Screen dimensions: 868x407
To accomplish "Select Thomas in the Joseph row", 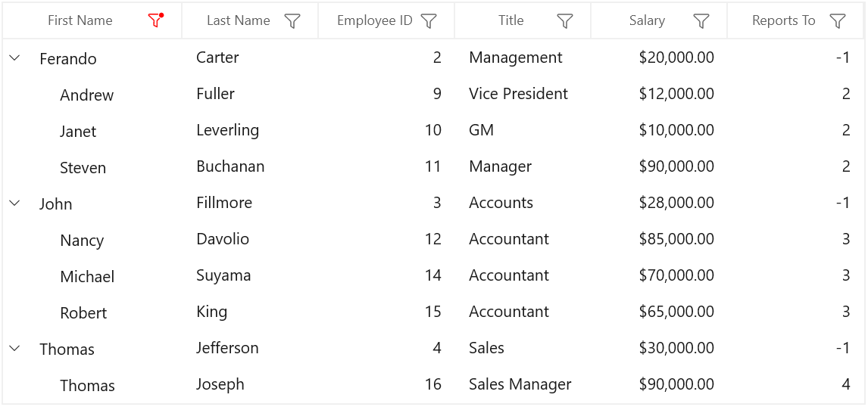I will click(87, 385).
